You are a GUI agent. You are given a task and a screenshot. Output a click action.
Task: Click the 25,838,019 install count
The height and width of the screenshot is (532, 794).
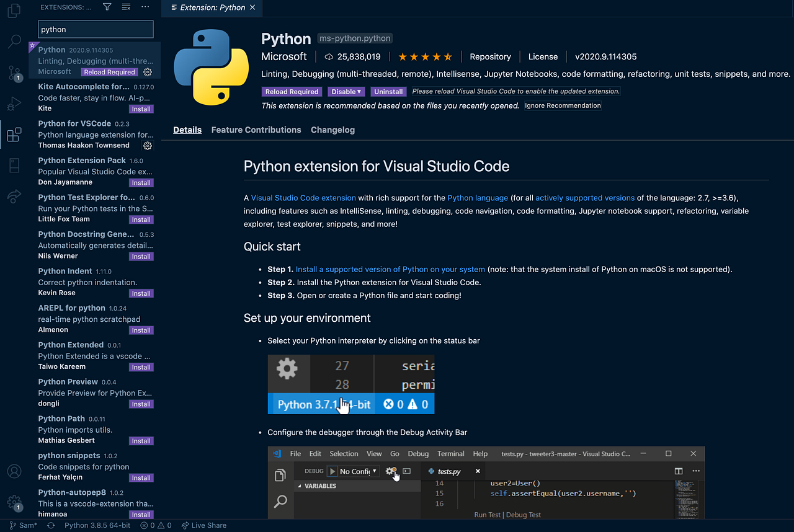click(352, 57)
